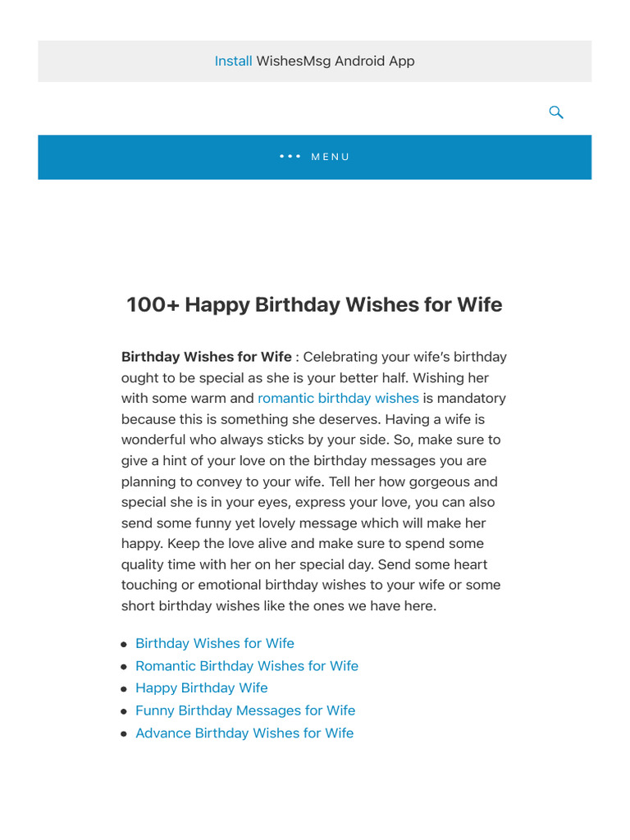The width and height of the screenshot is (630, 840).
Task: Open the inline romantic birthday wishes link
Action: (x=338, y=398)
